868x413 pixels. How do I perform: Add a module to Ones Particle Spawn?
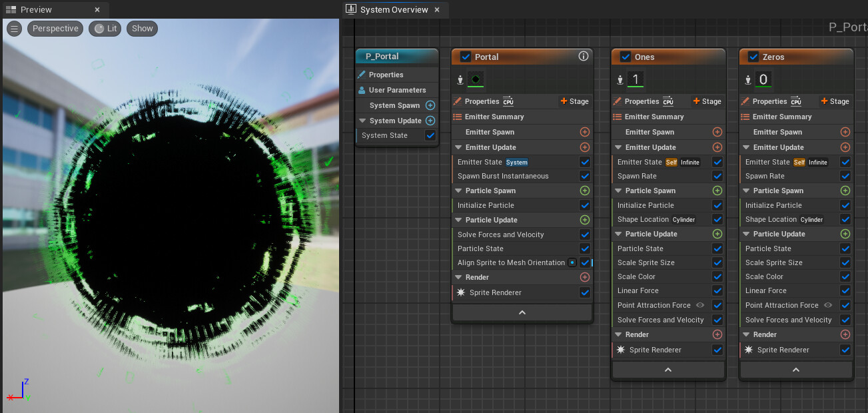tap(717, 191)
